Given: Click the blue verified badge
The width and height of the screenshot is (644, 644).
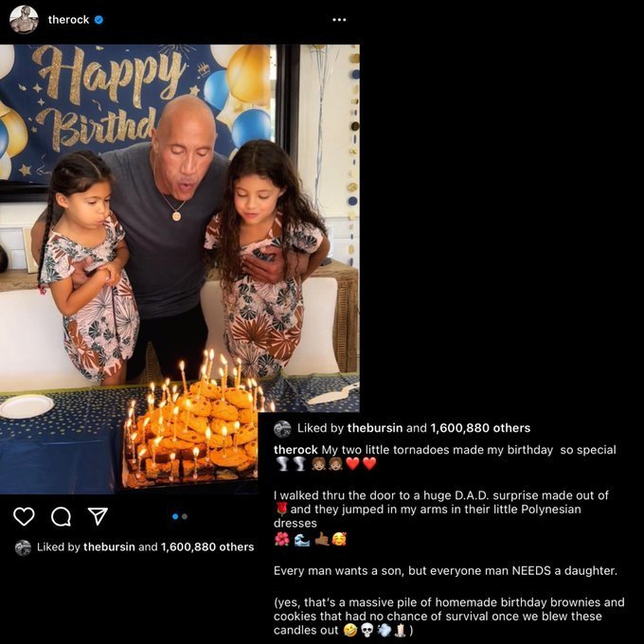Looking at the screenshot, I should [99, 20].
